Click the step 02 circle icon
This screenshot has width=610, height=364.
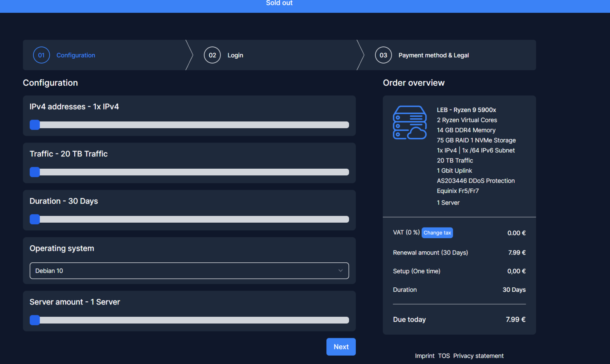[x=212, y=55]
